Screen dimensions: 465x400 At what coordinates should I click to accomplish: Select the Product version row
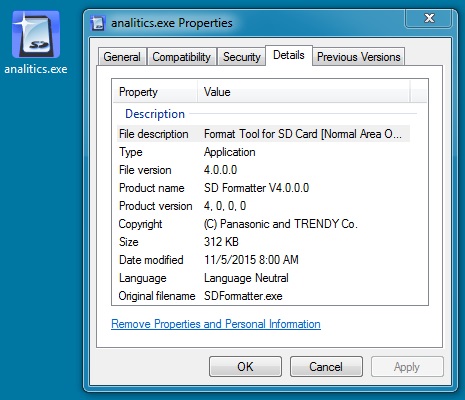point(263,206)
